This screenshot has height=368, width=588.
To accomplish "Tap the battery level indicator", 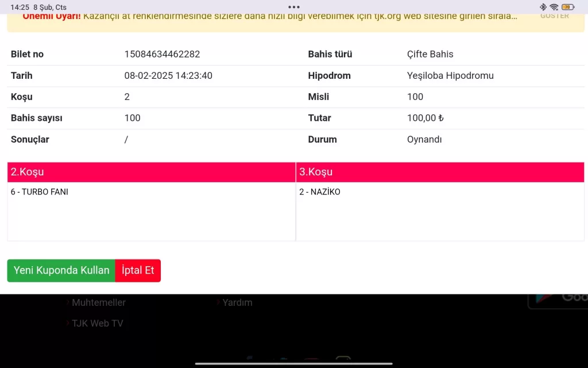I will [568, 7].
